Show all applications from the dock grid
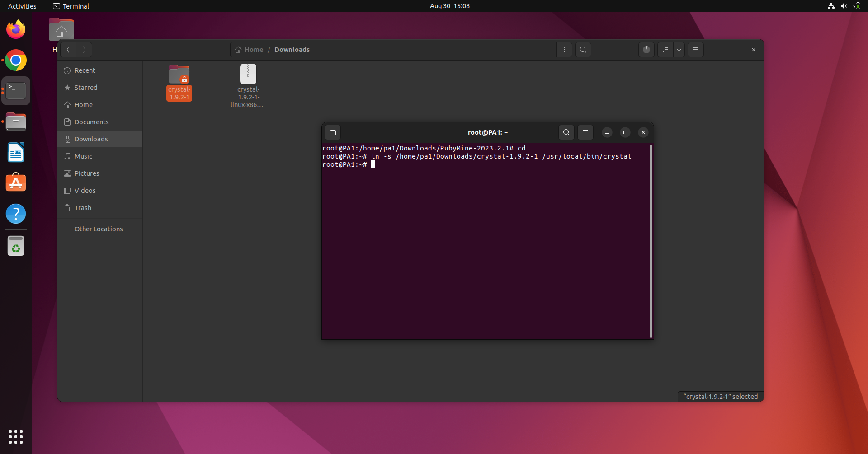 (15, 437)
